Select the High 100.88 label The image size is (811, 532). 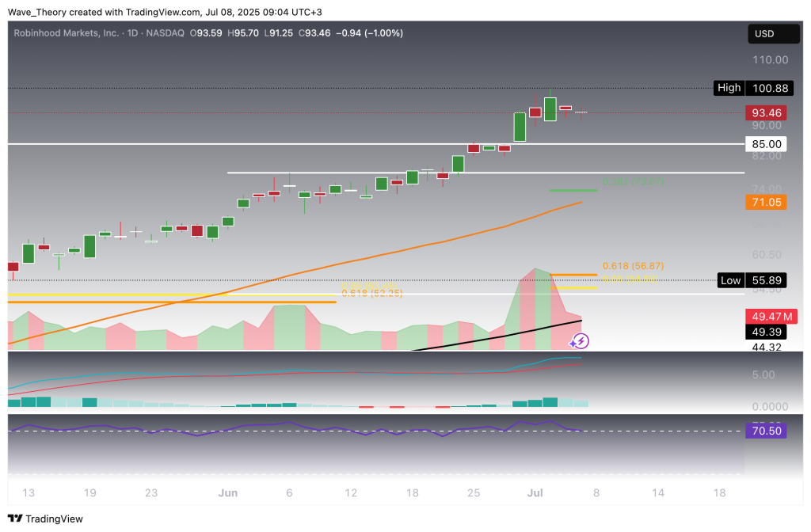pyautogui.click(x=752, y=88)
